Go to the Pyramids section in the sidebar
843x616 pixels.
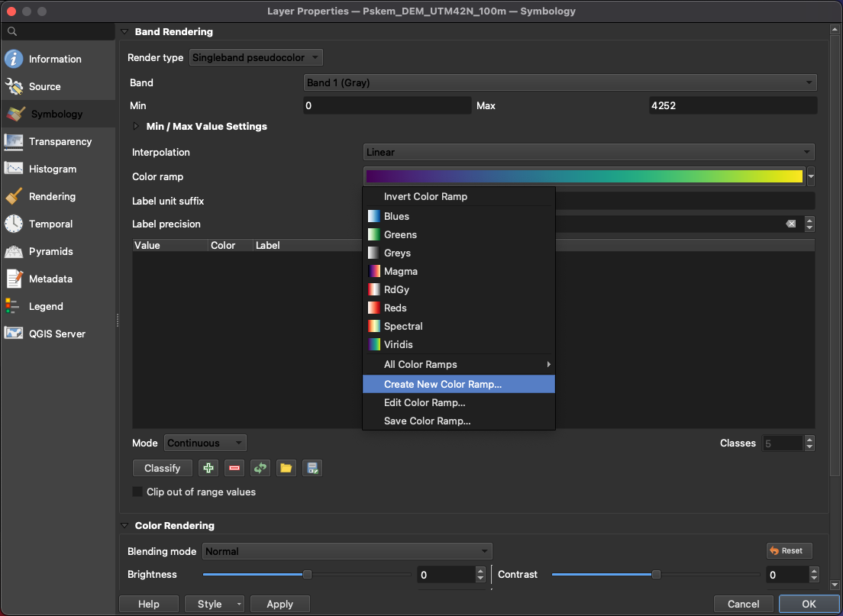[x=50, y=251]
